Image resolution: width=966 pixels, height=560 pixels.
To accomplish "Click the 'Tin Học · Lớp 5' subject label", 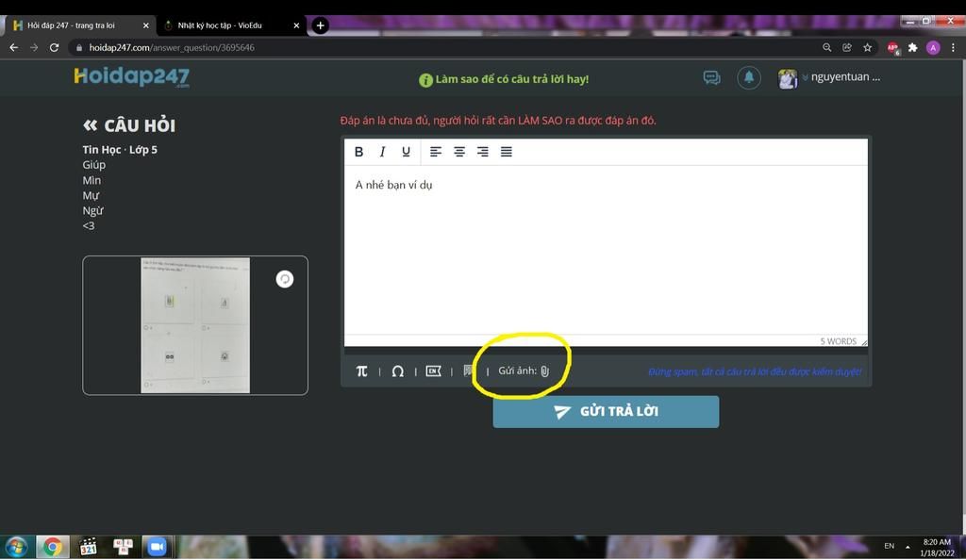I will pos(120,150).
